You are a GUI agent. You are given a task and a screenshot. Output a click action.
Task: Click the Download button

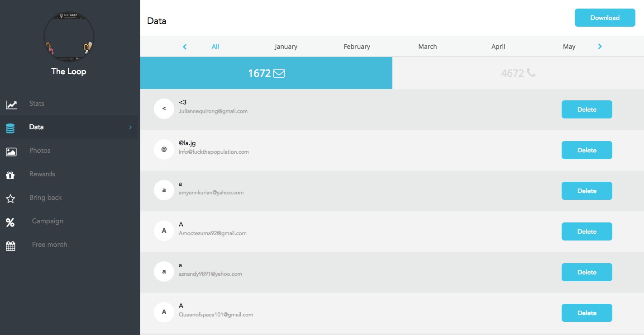click(x=605, y=18)
